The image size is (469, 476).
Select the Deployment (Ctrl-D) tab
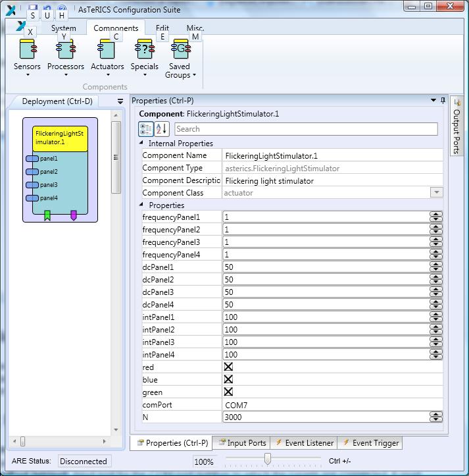[57, 101]
